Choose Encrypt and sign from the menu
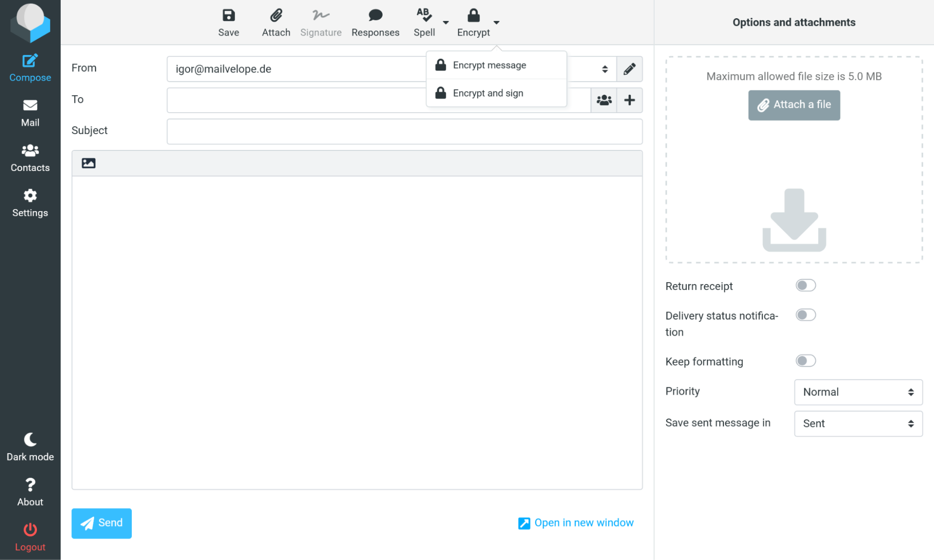 pos(488,92)
